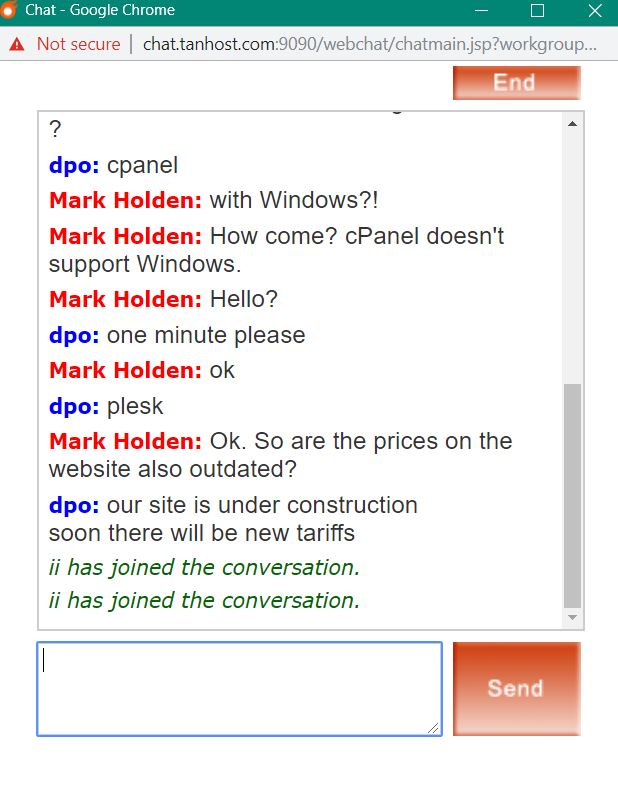Screen dimensions: 618x797
Task: Click the 'Mark Holden: Hello?' message
Action: coord(164,299)
